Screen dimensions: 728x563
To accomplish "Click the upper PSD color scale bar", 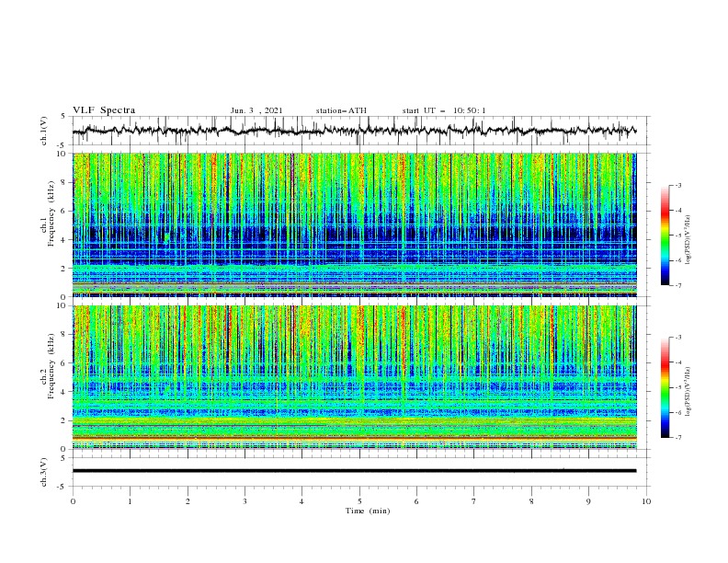I will (x=665, y=236).
